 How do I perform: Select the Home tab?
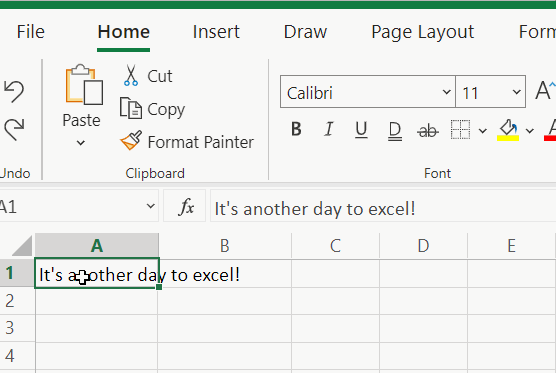pyautogui.click(x=124, y=32)
